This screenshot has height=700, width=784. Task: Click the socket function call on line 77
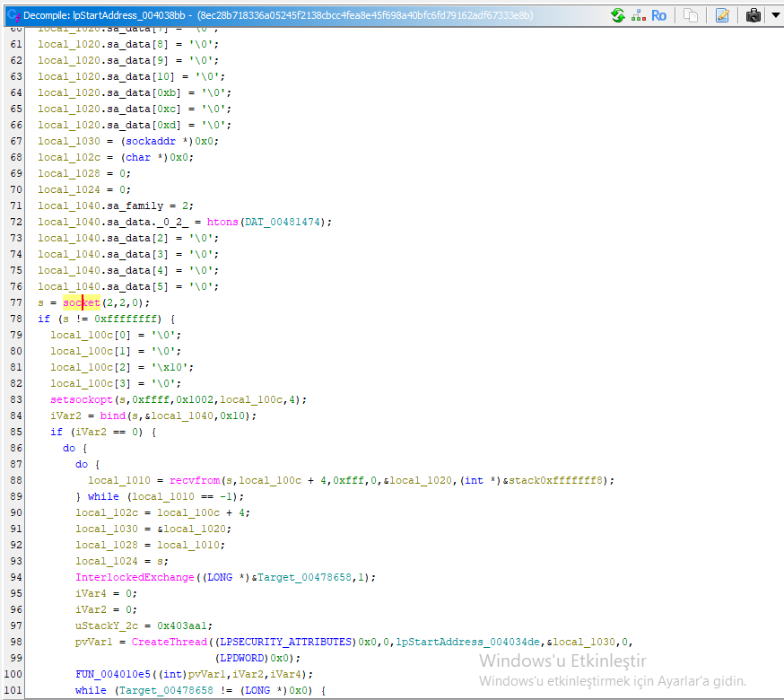point(81,302)
